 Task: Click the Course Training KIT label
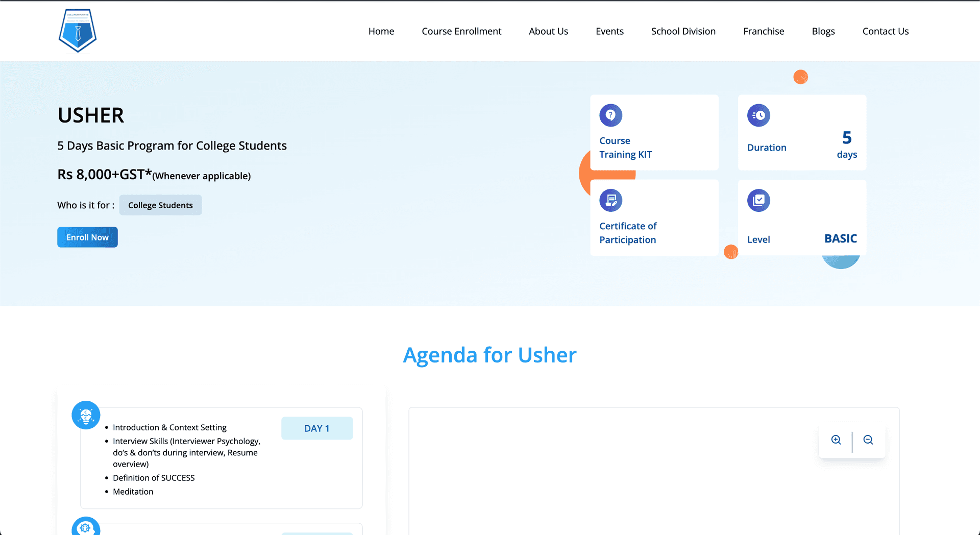click(625, 148)
